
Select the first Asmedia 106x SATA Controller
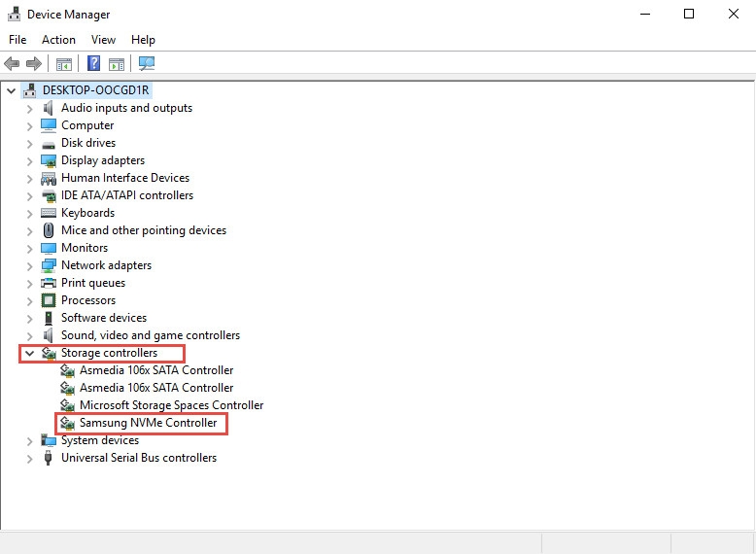[156, 370]
